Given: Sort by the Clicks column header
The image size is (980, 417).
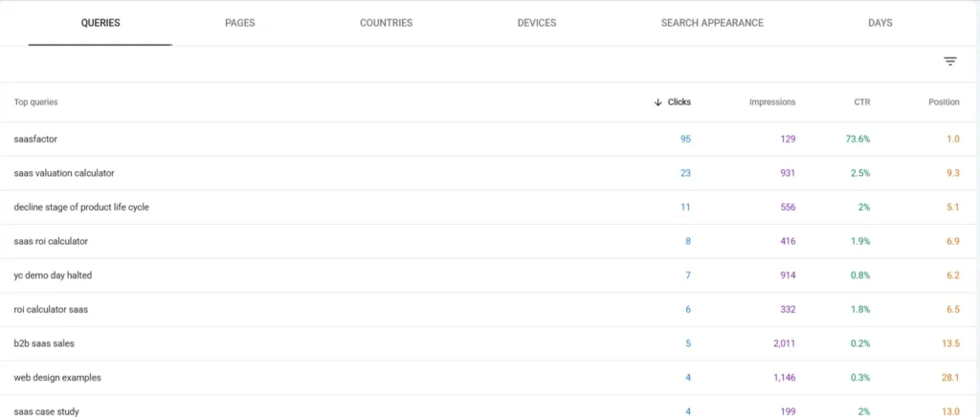Looking at the screenshot, I should click(673, 102).
